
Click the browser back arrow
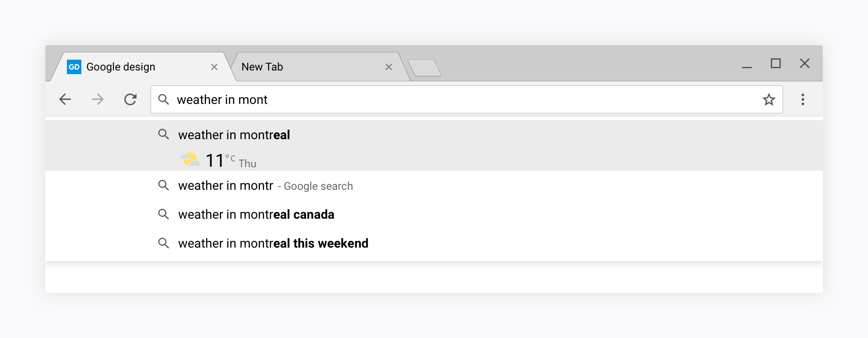pos(65,99)
